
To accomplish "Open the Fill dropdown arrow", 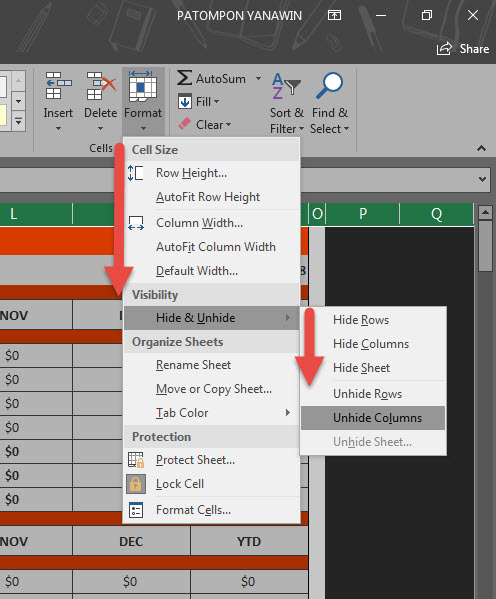I will [x=216, y=102].
